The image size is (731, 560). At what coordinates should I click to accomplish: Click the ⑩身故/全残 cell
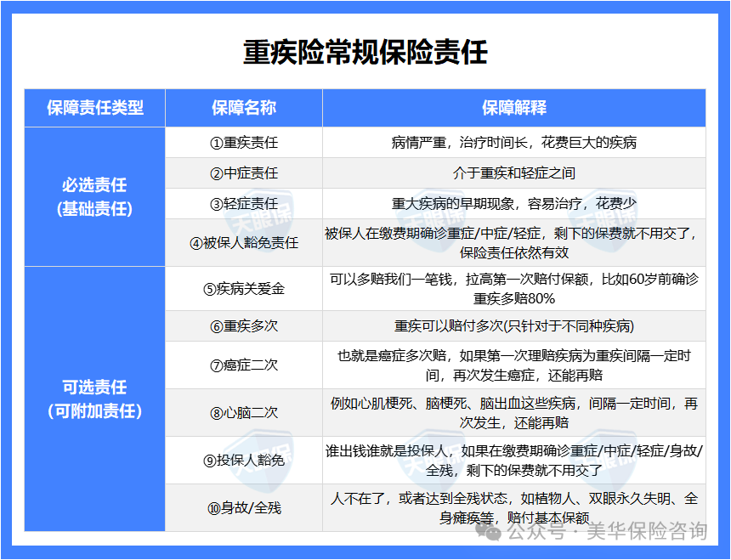(244, 507)
